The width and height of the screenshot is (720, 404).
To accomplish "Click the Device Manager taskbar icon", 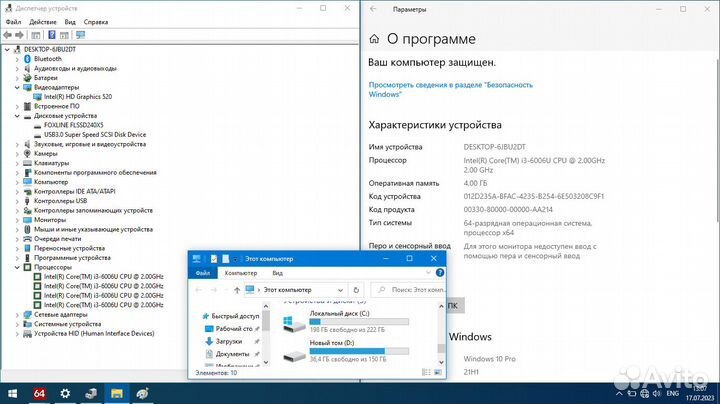I will [x=90, y=393].
